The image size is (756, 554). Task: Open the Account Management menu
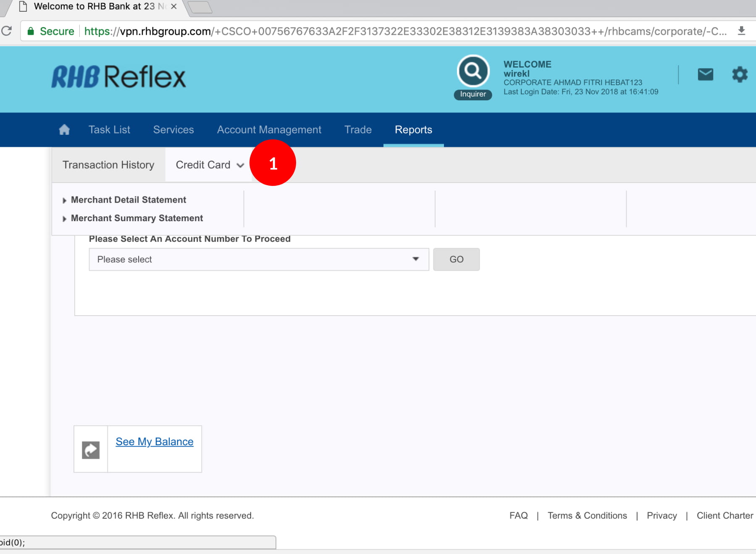click(269, 130)
